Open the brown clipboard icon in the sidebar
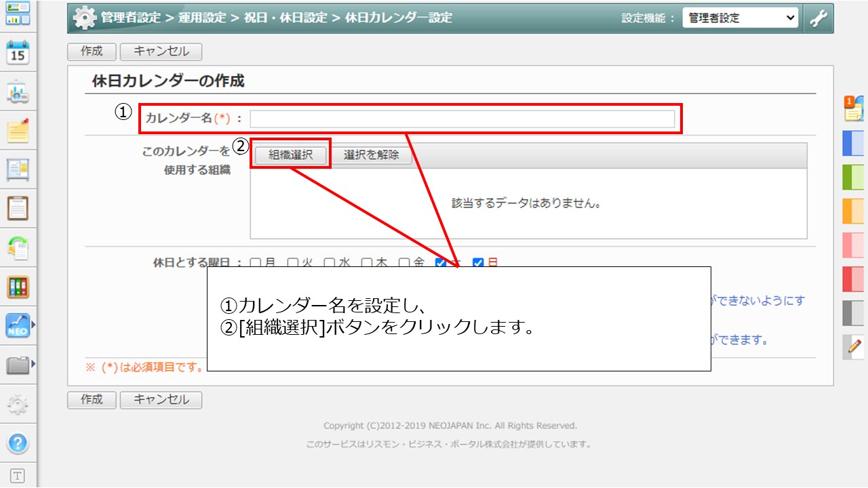This screenshot has height=488, width=868. tap(18, 209)
